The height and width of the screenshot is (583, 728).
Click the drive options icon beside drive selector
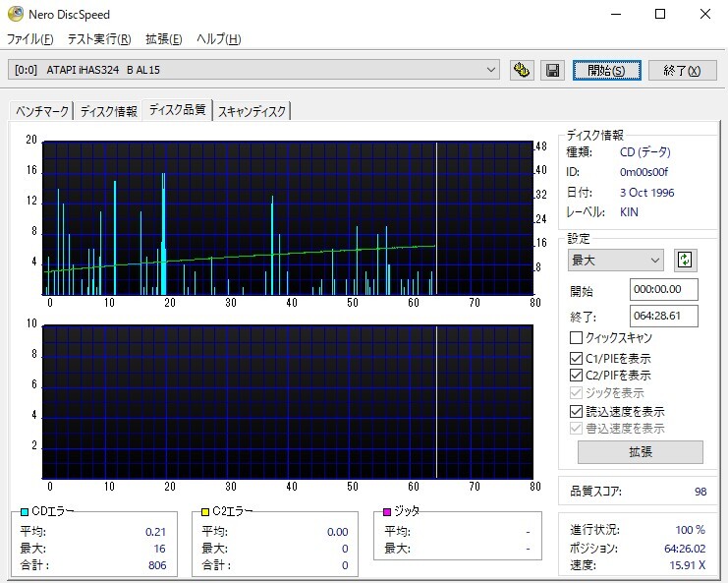click(522, 70)
